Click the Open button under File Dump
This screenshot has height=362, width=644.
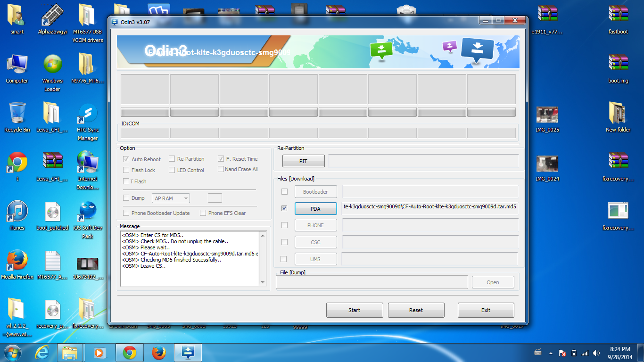pyautogui.click(x=493, y=282)
